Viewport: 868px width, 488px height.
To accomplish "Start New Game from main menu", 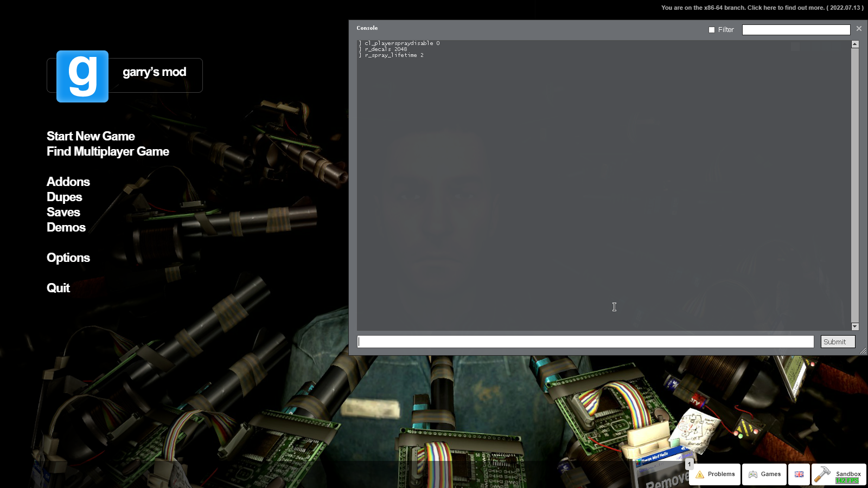I will tap(91, 136).
